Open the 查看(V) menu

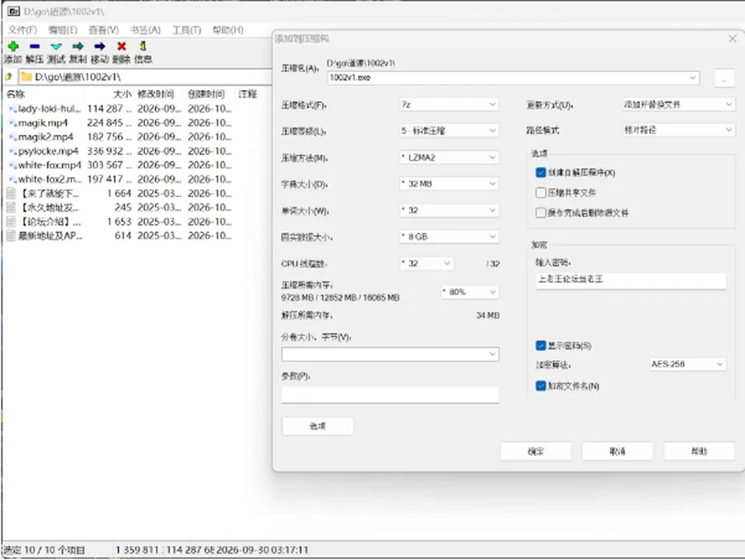[103, 30]
